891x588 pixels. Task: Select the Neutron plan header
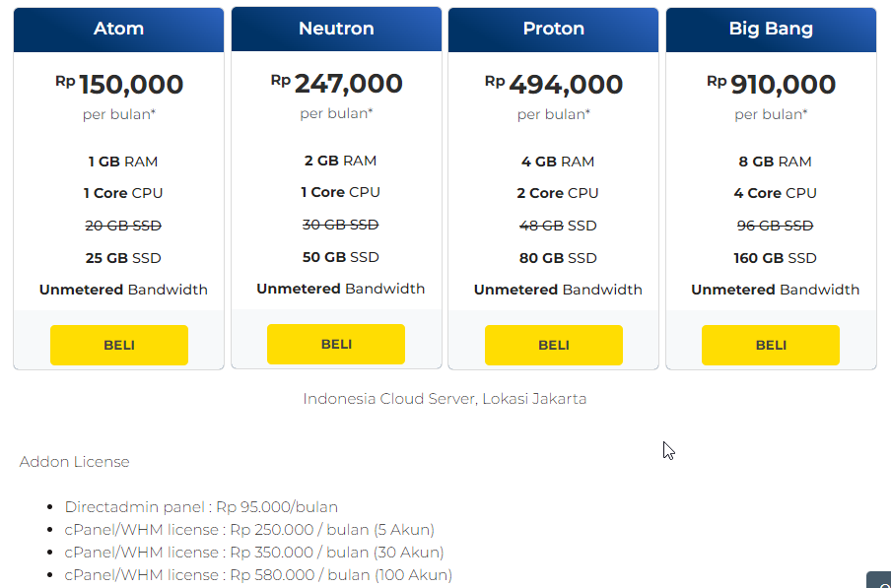pos(336,29)
